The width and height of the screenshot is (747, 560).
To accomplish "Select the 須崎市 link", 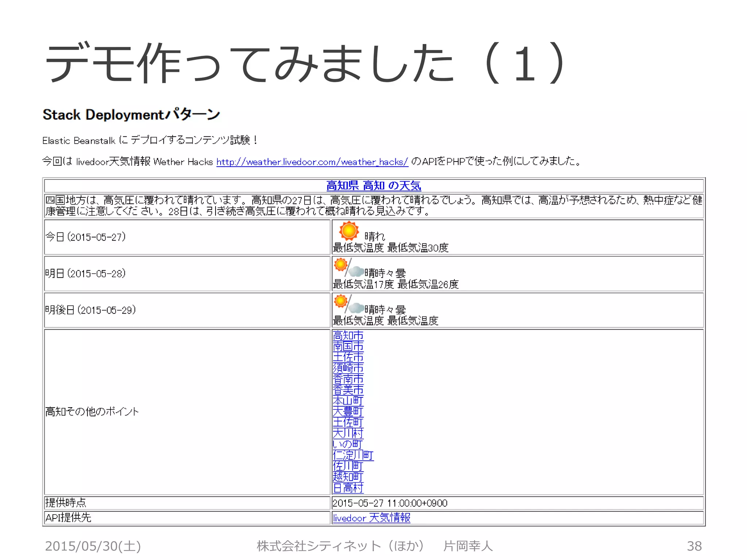I will 348,368.
